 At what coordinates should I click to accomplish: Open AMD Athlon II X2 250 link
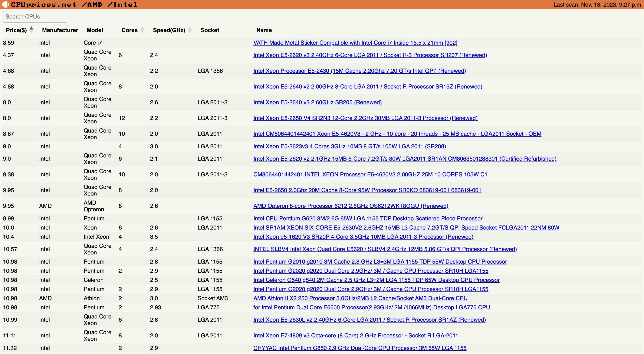pyautogui.click(x=360, y=298)
